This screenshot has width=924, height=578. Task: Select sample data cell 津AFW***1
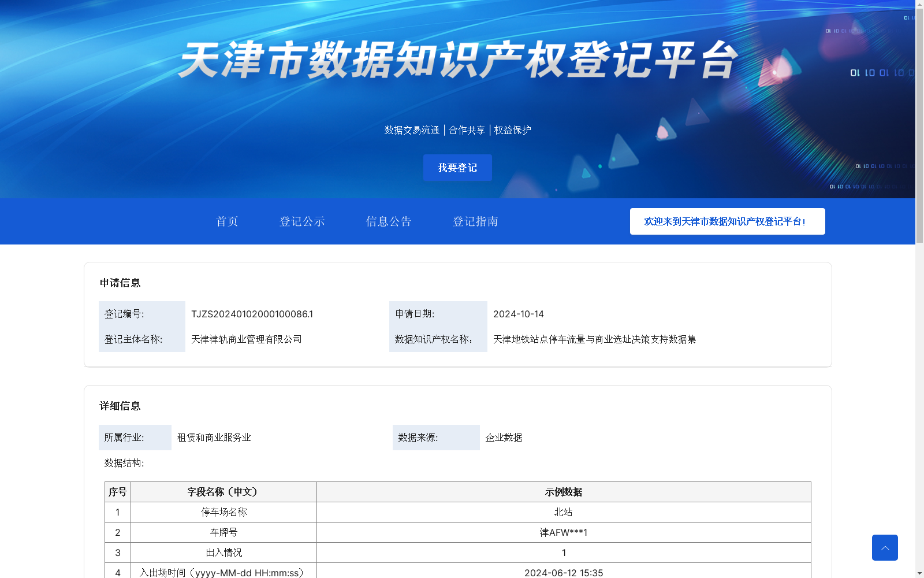tap(564, 532)
